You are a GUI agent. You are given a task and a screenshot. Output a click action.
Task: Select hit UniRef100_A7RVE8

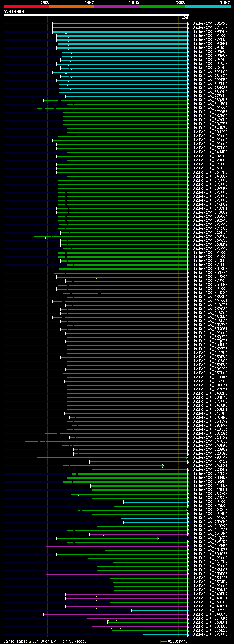pos(210,112)
